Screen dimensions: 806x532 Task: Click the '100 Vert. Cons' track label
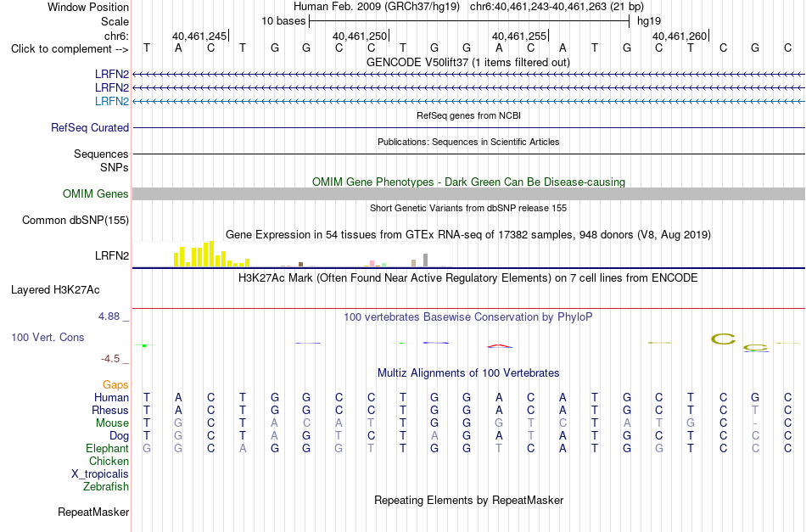[48, 337]
